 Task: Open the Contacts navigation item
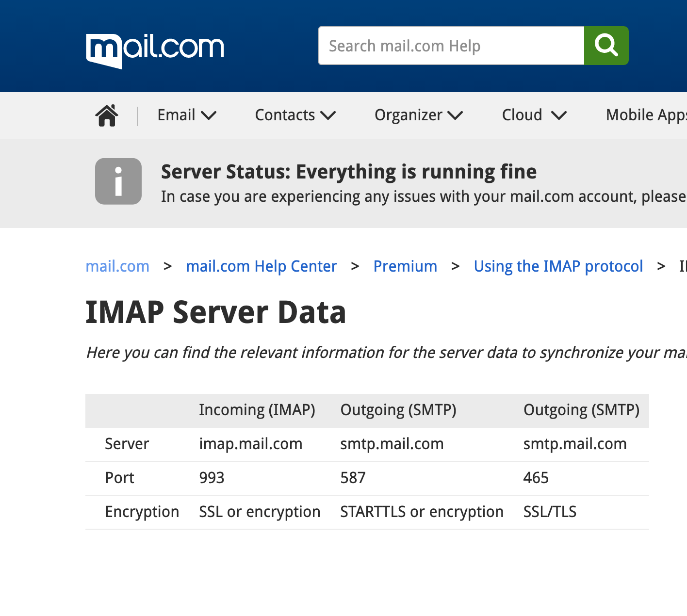[285, 115]
